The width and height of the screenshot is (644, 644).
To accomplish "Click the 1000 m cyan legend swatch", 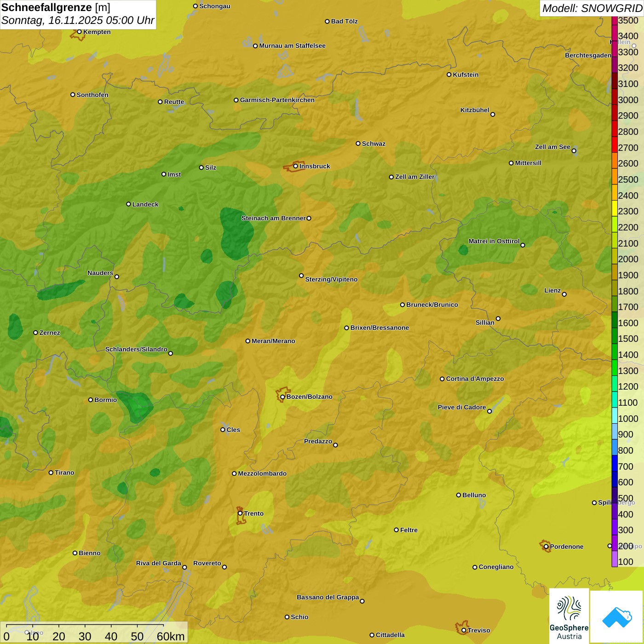I will 615,415.
